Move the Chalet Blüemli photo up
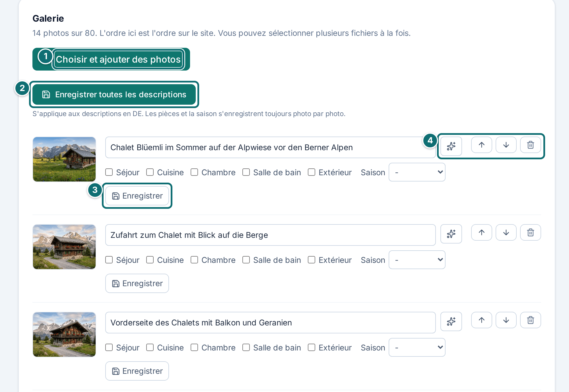569x392 pixels. (481, 145)
